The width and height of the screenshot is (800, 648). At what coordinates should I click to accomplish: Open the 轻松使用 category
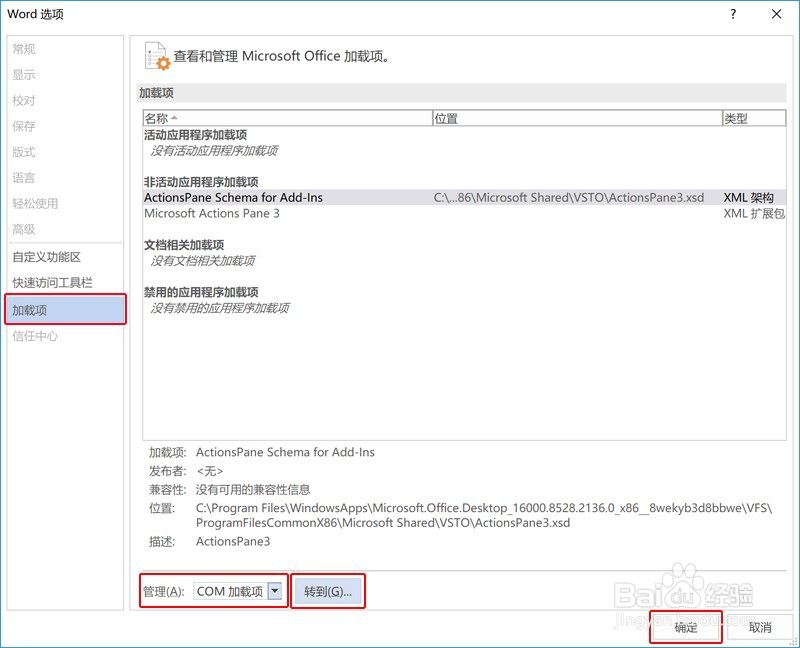click(x=35, y=204)
